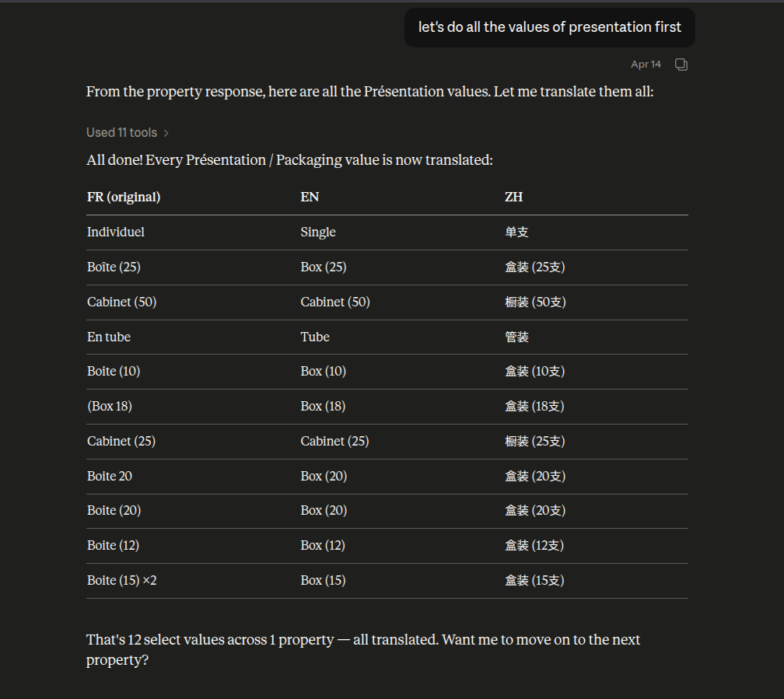Viewport: 784px width, 699px height.
Task: Click the '12 select values' summary paragraph
Action: [x=363, y=649]
